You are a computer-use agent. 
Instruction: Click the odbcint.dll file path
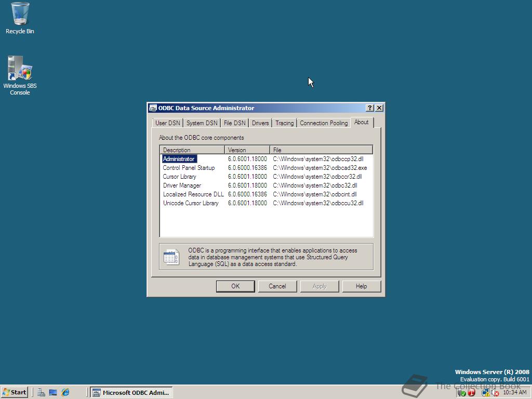click(x=314, y=194)
